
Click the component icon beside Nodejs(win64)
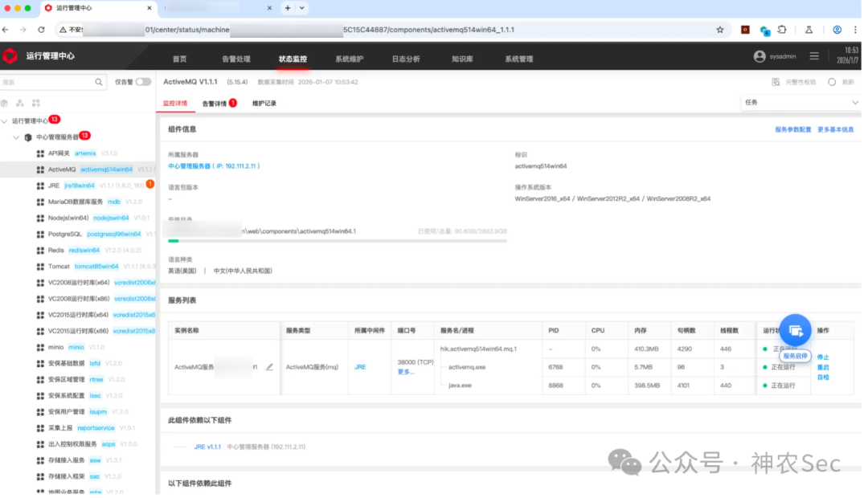click(x=40, y=218)
